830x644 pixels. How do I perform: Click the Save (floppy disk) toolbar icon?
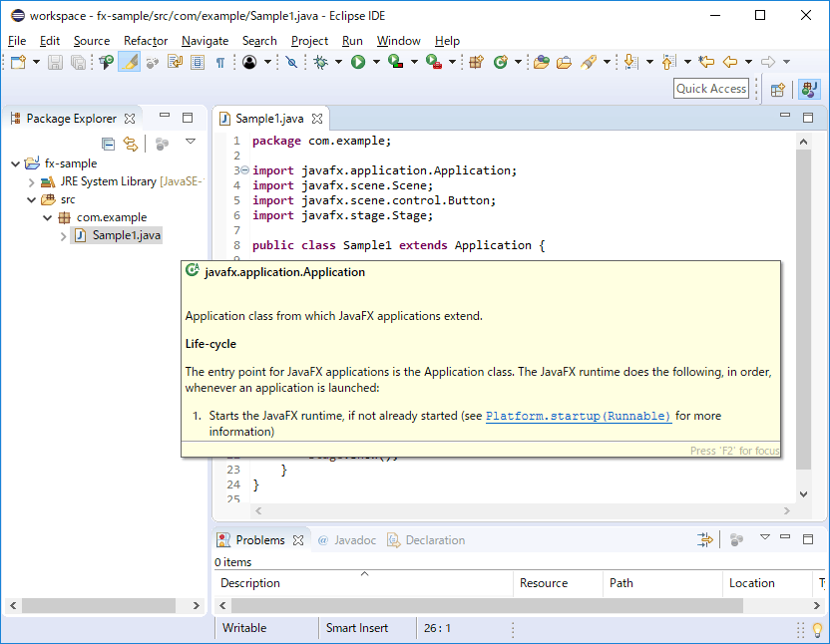click(x=55, y=62)
